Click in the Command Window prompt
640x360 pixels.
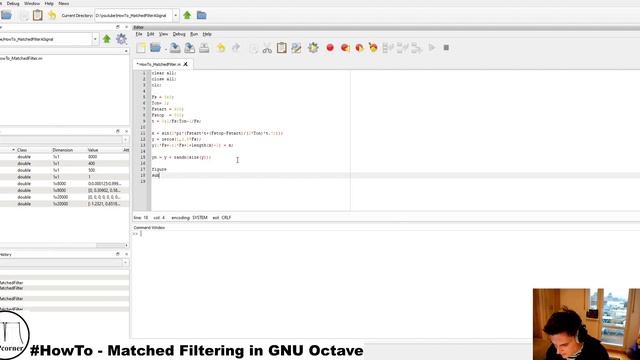[141, 234]
